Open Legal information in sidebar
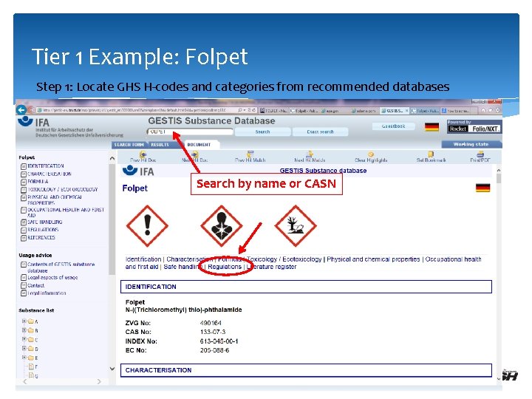Screen dimensions: 532x399 [47, 293]
